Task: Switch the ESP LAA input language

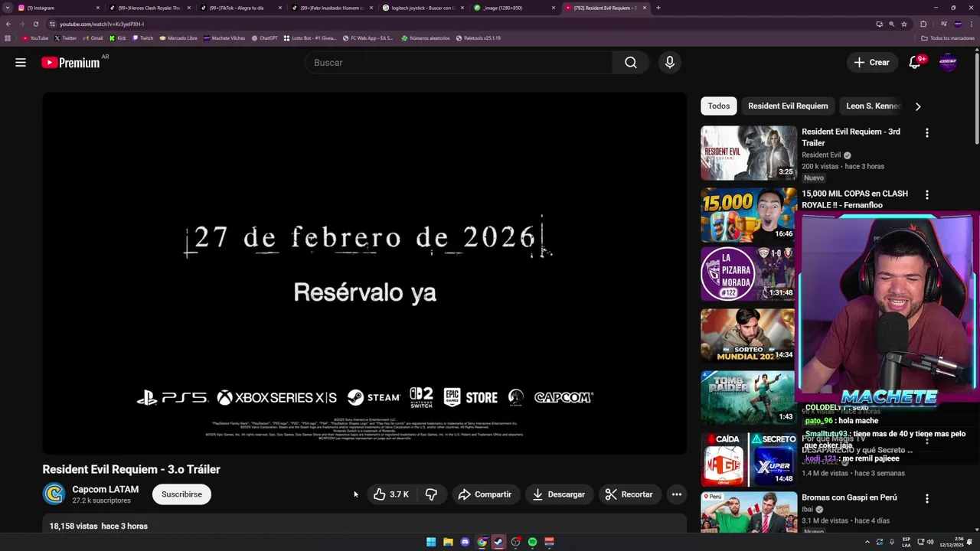Action: pos(906,542)
